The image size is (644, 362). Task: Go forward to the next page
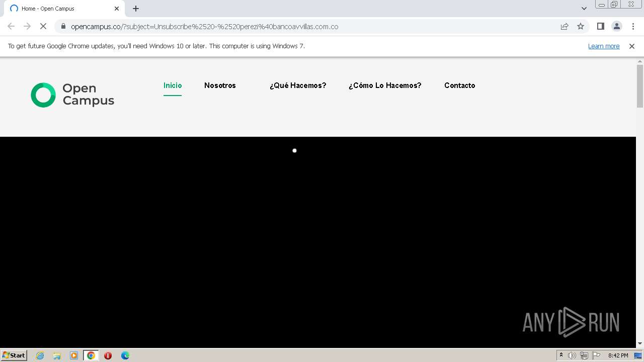[27, 26]
